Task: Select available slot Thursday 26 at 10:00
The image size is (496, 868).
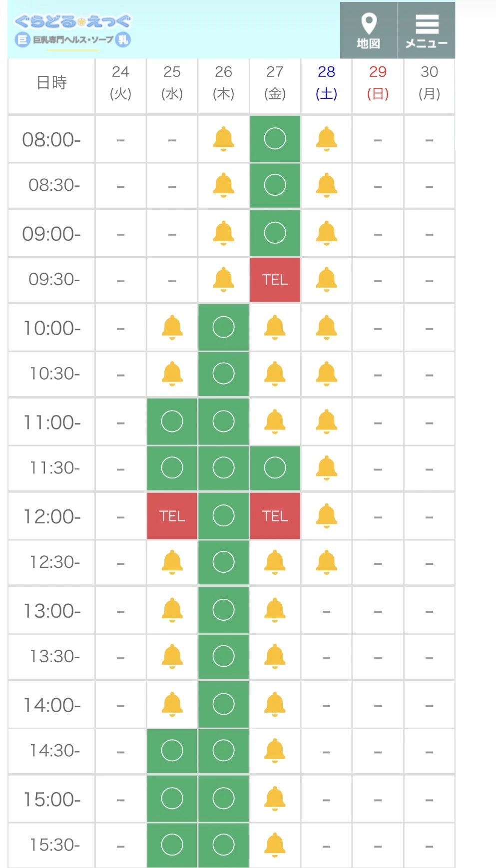Action: [x=223, y=327]
